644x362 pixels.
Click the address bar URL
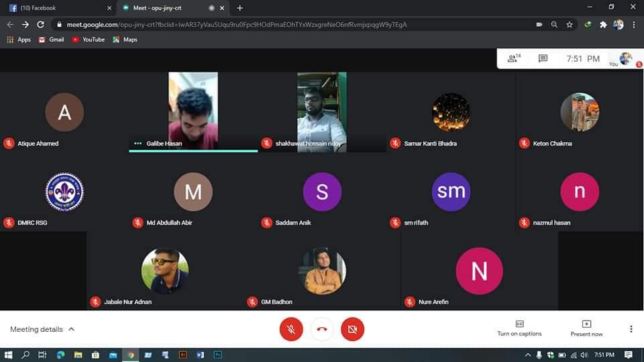coord(237,25)
